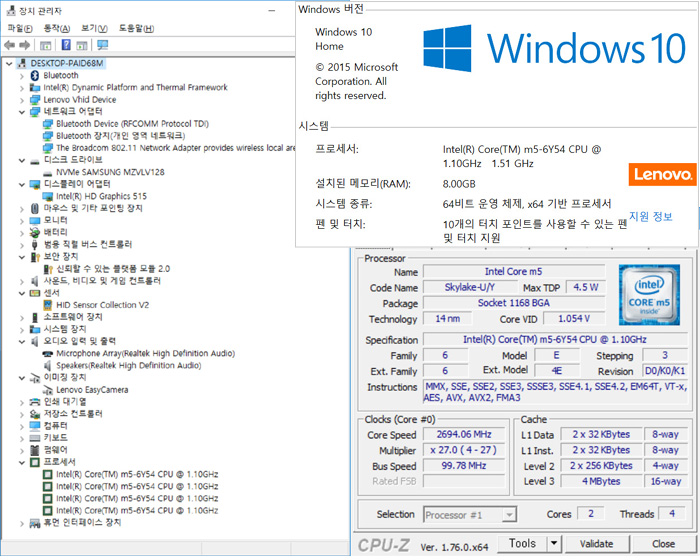Click the Max TDP value 4.5 W
Screen dimensions: 700x560
586,287
